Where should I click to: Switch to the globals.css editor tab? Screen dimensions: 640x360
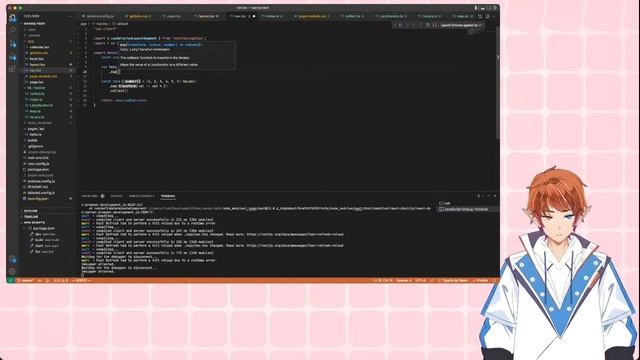pyautogui.click(x=139, y=16)
